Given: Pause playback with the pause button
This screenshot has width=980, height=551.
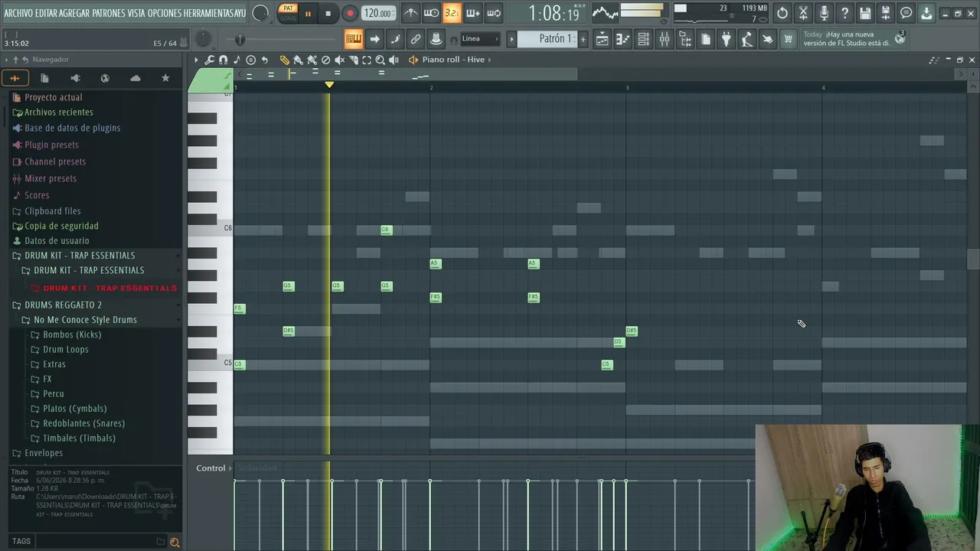Looking at the screenshot, I should point(308,13).
